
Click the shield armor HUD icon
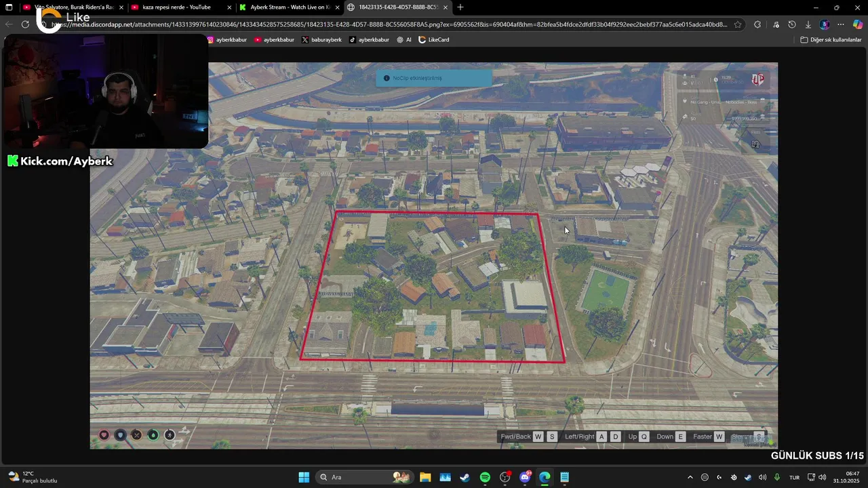[120, 435]
